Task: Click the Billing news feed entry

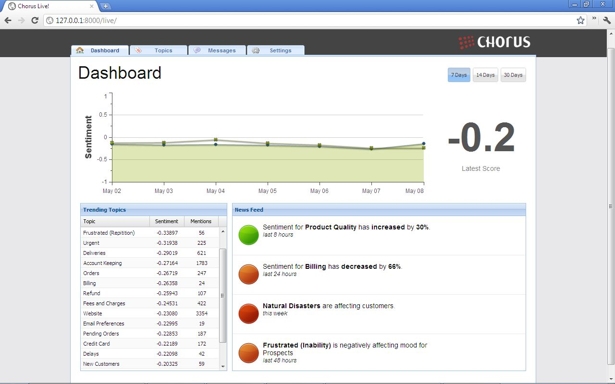Action: pos(379,275)
